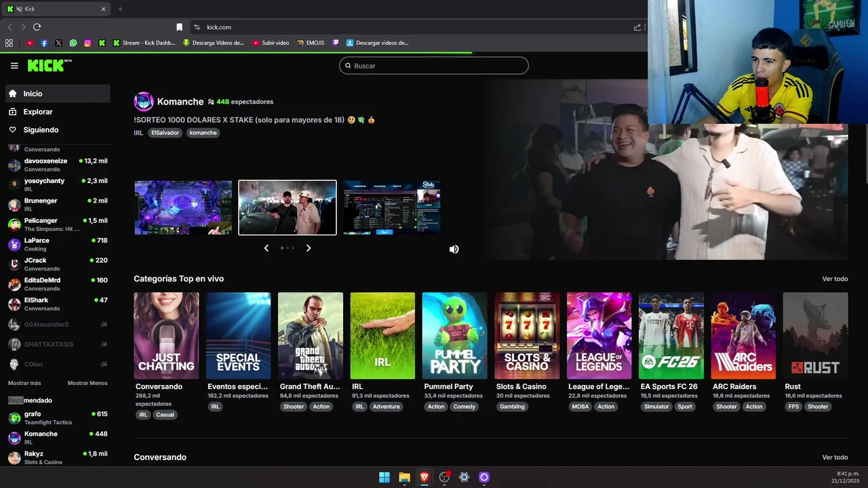Open the EA Sports FC 26 category card

671,335
